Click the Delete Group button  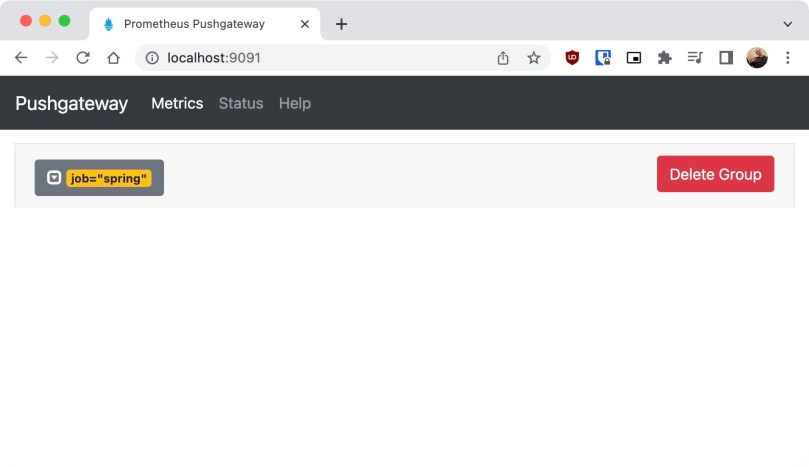(x=715, y=174)
